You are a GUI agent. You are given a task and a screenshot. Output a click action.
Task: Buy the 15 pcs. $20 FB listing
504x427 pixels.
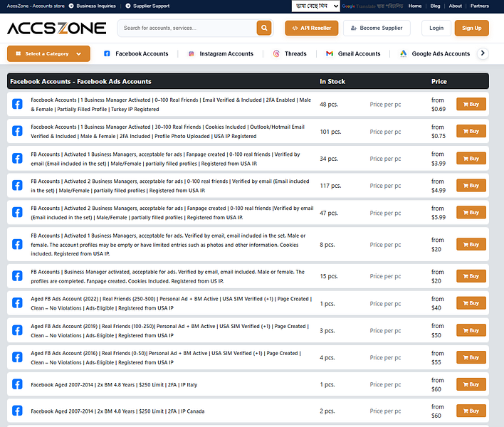(x=471, y=276)
